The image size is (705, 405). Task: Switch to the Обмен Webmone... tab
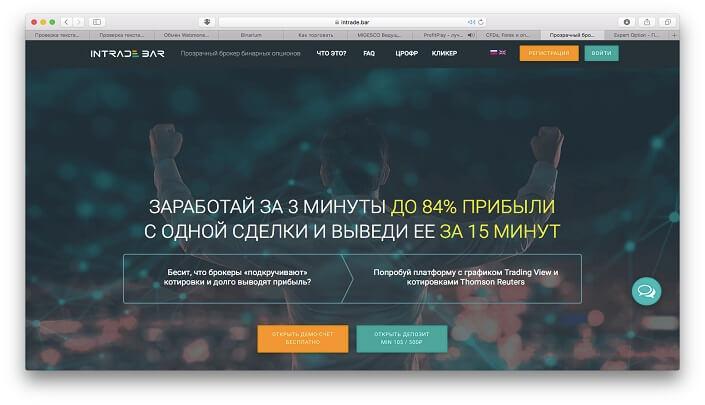[x=186, y=35]
